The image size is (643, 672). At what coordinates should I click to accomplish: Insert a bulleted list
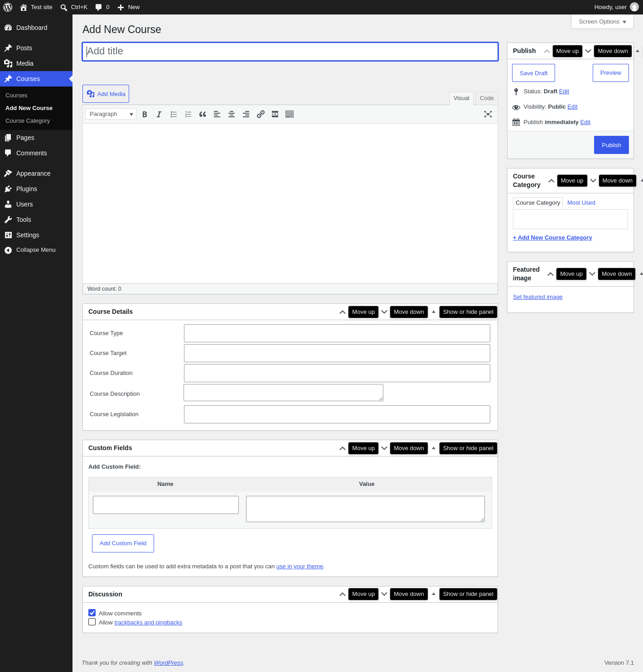point(174,115)
